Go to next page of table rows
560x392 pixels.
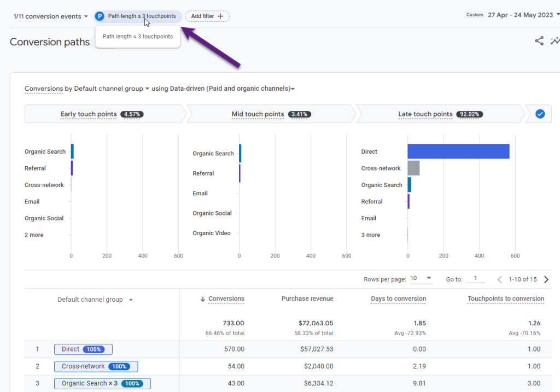[x=546, y=279]
